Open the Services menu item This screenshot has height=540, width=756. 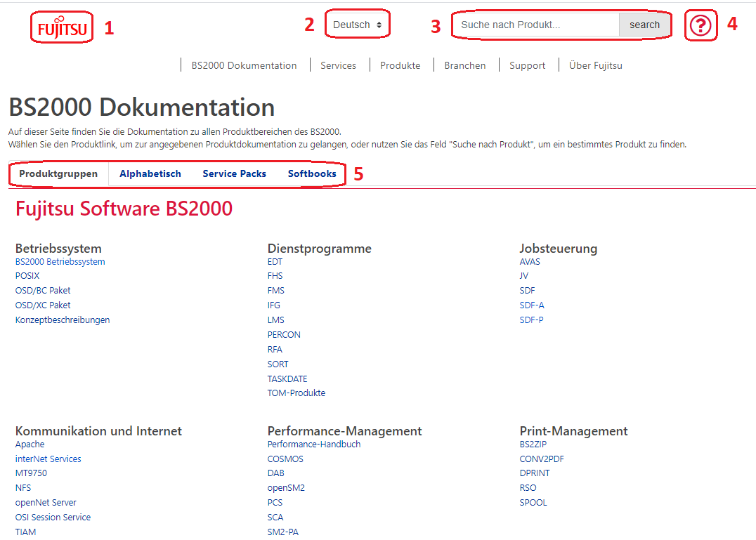point(338,65)
